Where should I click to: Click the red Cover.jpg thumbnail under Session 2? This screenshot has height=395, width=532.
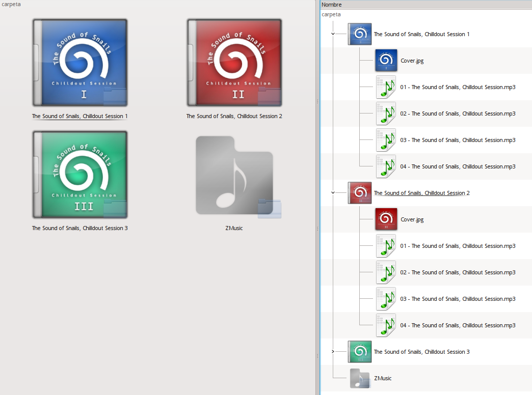pos(386,219)
